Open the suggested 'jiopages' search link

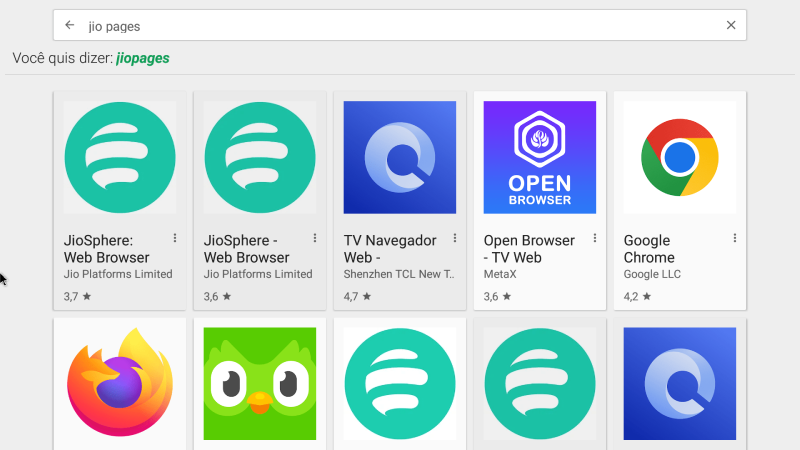point(143,58)
